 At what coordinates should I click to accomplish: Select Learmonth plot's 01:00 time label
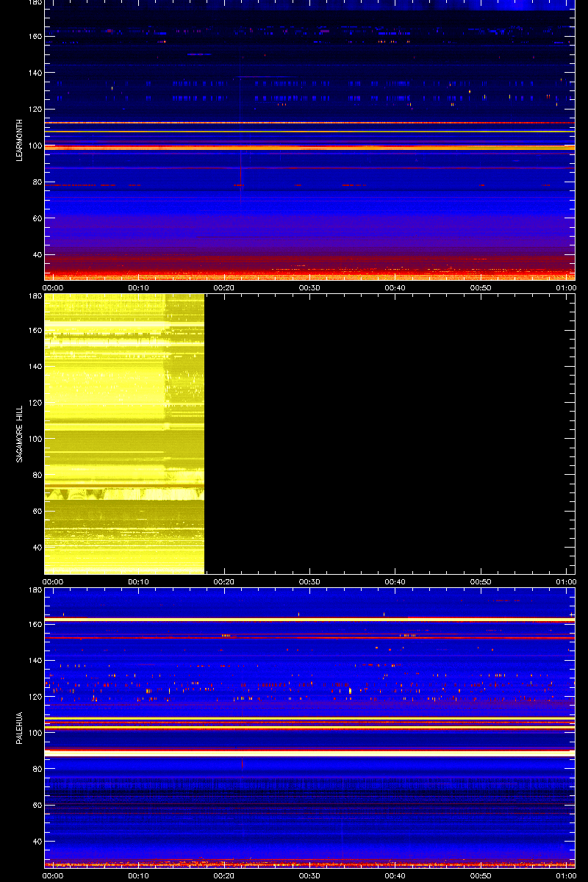[566, 288]
